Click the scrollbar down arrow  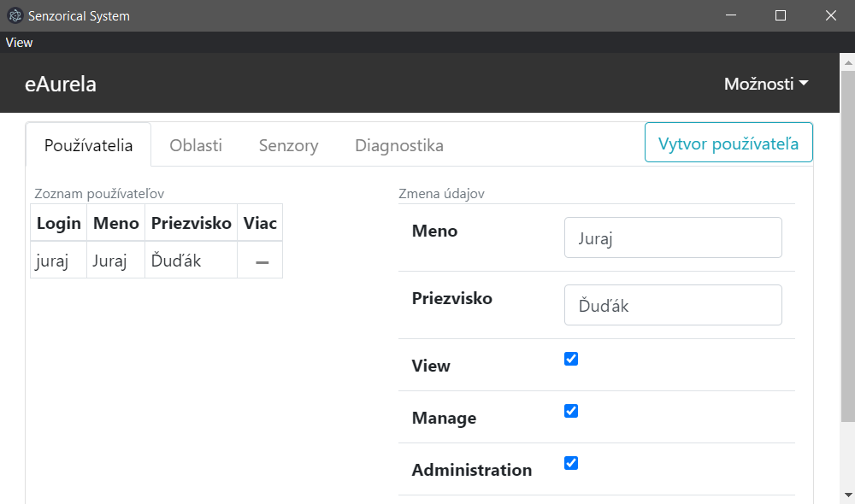tap(848, 495)
